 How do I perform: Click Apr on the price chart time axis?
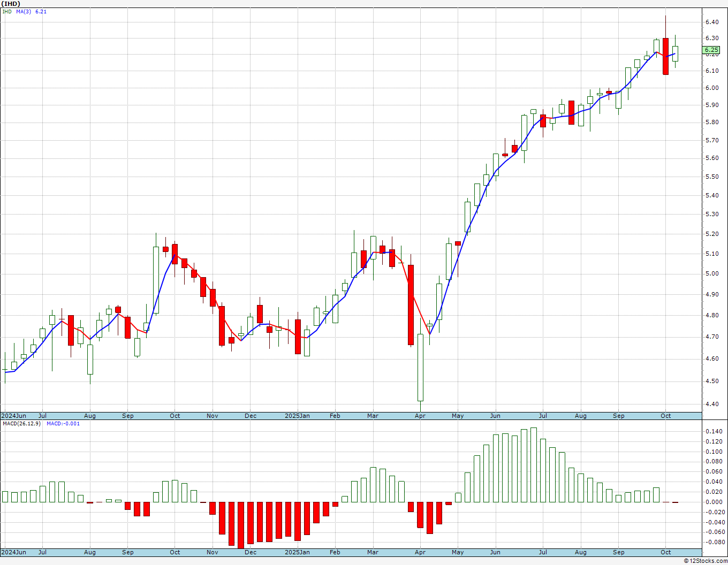point(420,416)
